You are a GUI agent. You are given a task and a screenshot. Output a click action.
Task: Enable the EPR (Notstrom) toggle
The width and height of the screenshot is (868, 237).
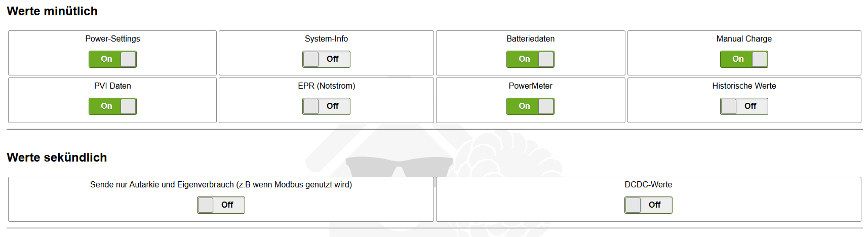pyautogui.click(x=326, y=106)
